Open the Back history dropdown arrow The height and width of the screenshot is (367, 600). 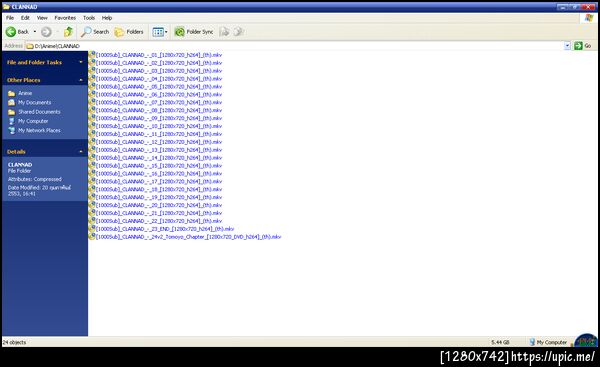coord(35,32)
